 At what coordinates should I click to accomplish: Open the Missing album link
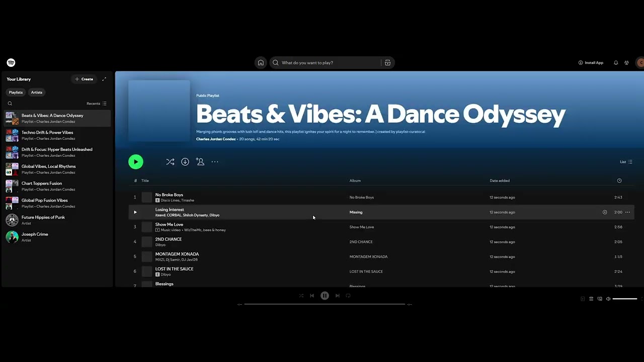tap(356, 212)
